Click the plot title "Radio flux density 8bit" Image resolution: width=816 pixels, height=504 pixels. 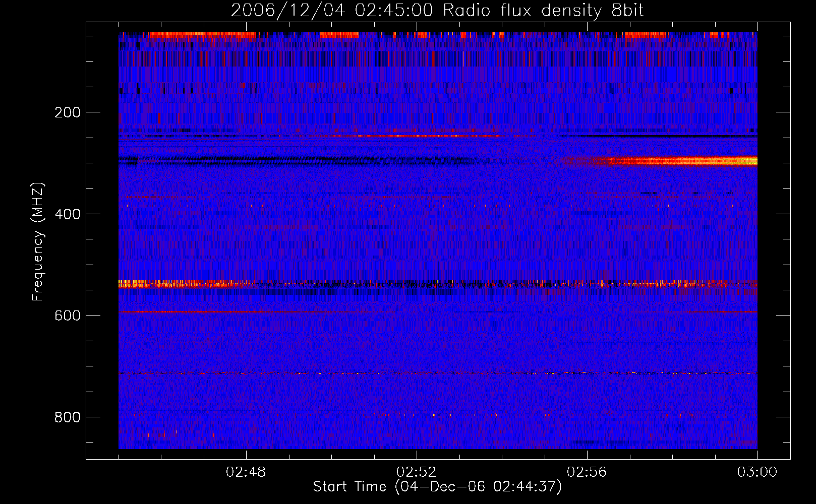point(543,11)
